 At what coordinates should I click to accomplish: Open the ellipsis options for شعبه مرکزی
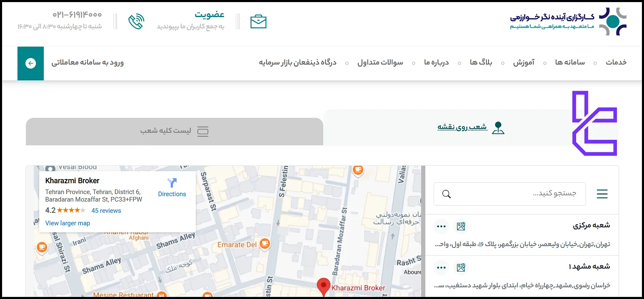[x=441, y=226]
